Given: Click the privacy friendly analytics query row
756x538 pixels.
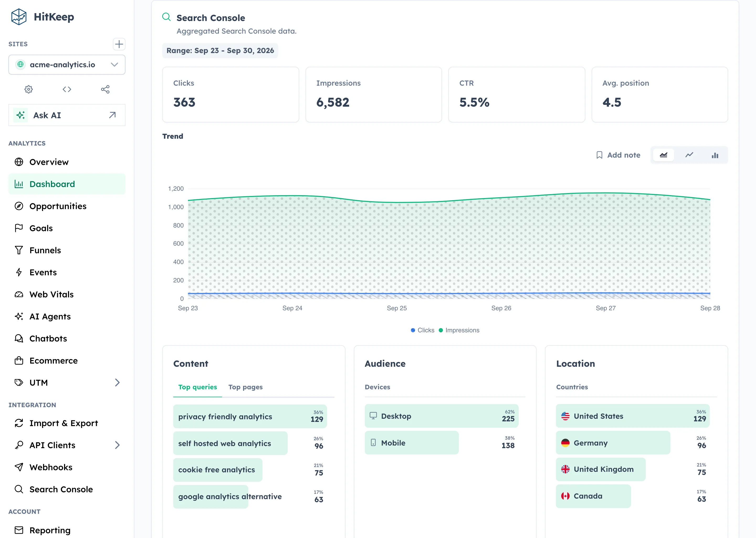Looking at the screenshot, I should click(x=250, y=416).
